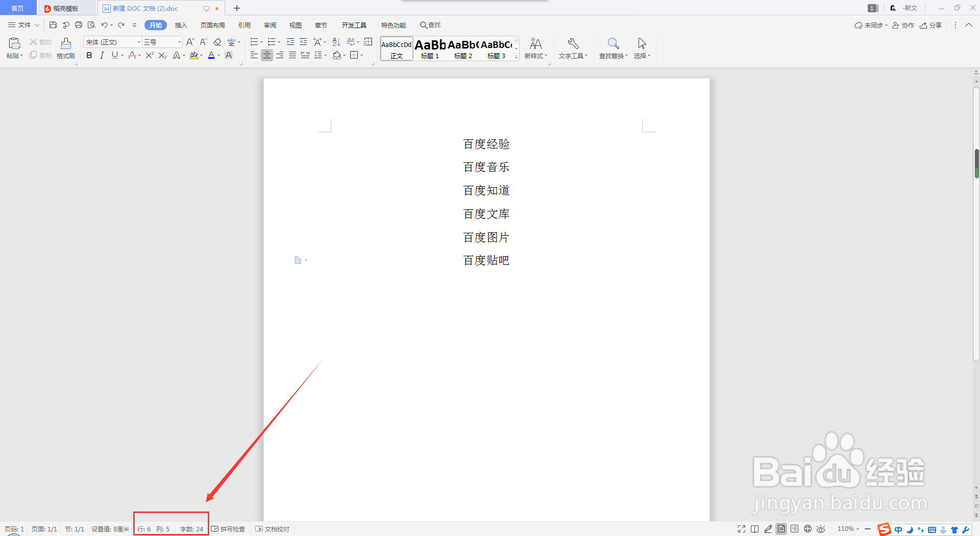Toggle character shading A button

(229, 55)
